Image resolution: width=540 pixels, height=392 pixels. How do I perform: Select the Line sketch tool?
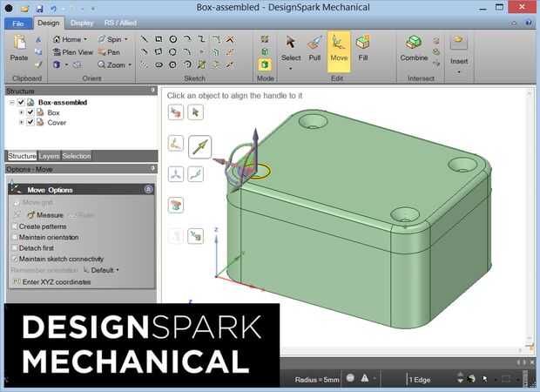[145, 39]
